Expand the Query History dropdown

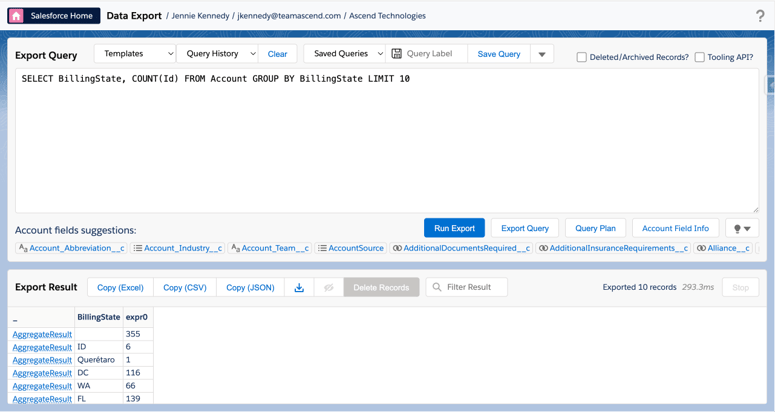pyautogui.click(x=217, y=53)
